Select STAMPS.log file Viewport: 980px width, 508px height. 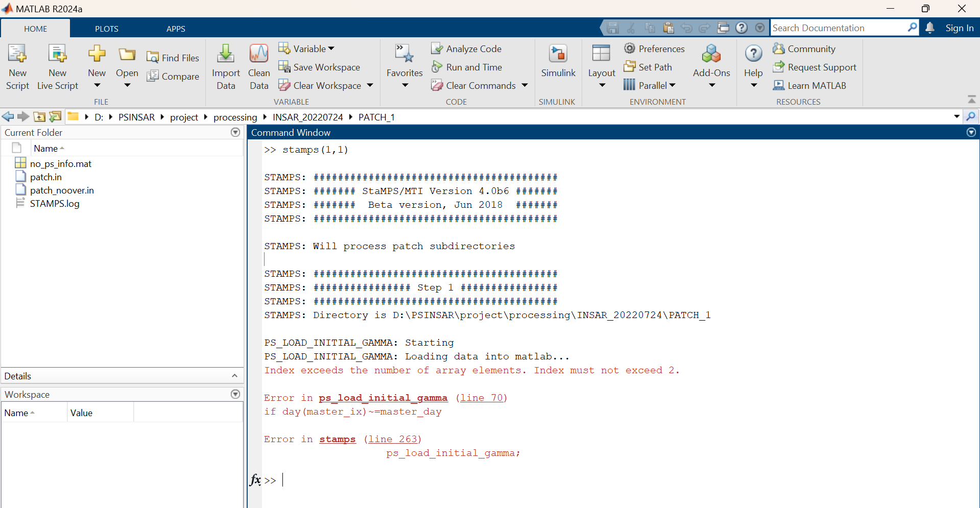[x=55, y=203]
